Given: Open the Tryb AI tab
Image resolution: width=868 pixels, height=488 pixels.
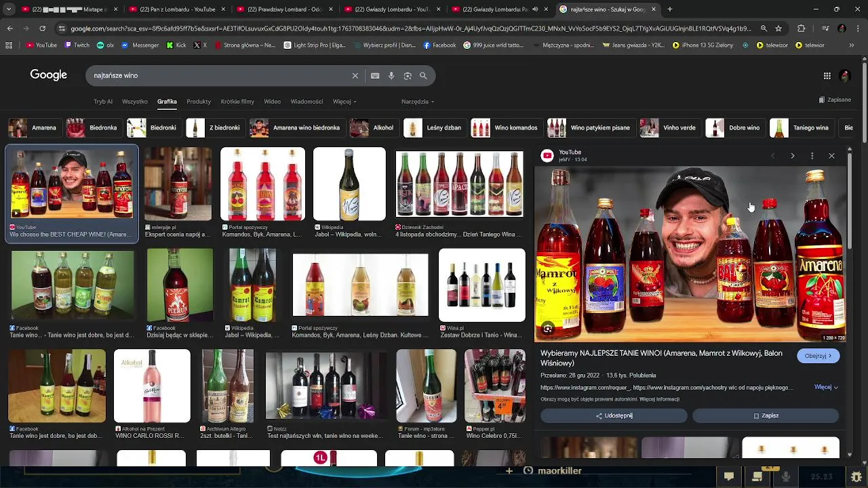Looking at the screenshot, I should pyautogui.click(x=103, y=102).
